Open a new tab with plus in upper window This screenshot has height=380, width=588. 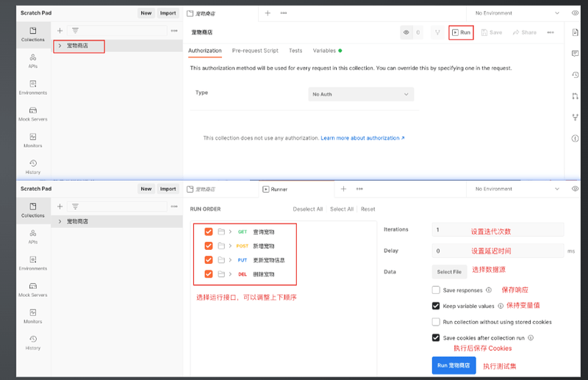tap(268, 13)
